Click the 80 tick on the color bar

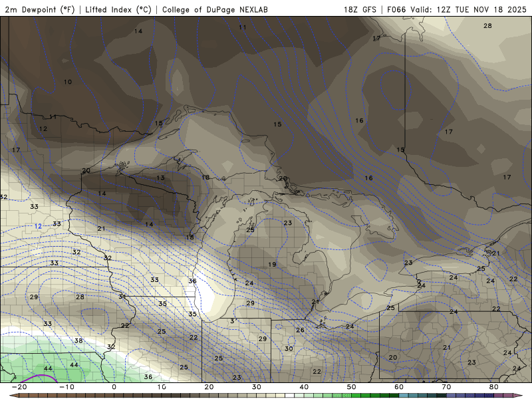pos(494,387)
